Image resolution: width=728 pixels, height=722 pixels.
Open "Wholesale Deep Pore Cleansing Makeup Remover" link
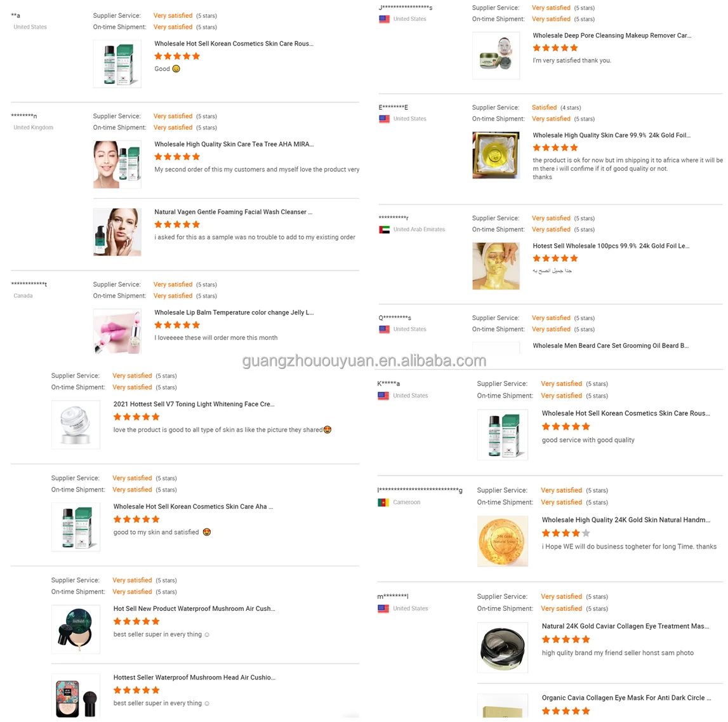click(611, 36)
